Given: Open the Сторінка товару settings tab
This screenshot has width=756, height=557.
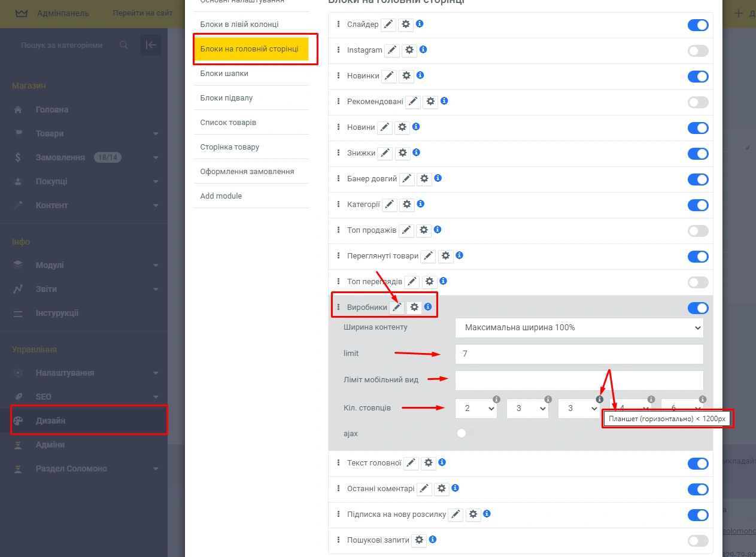Looking at the screenshot, I should [230, 147].
